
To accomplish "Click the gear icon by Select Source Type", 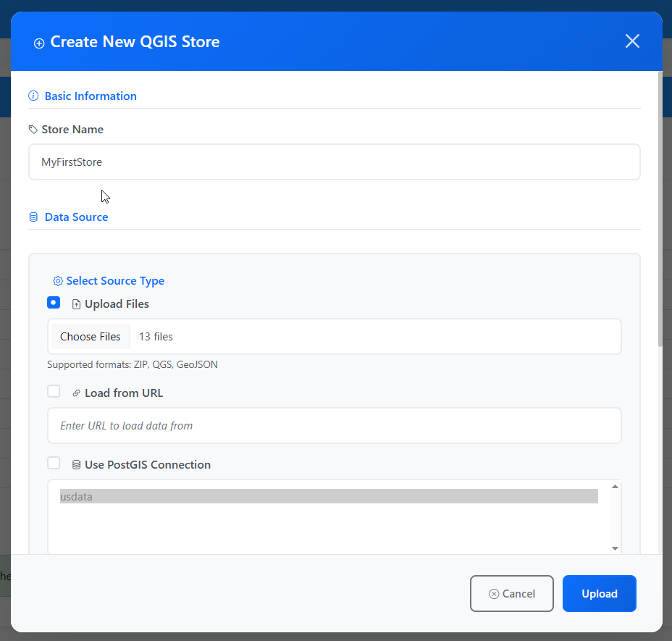I will click(x=58, y=281).
